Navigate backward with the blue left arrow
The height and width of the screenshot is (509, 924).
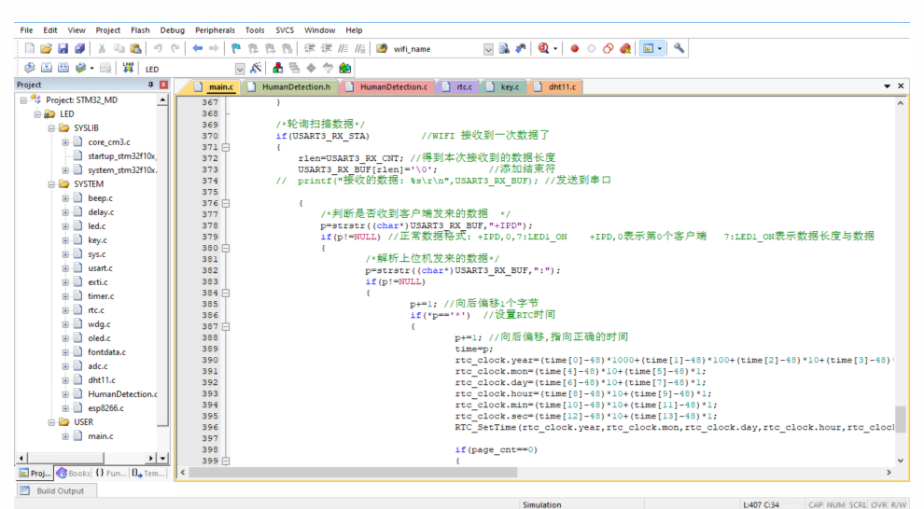pyautogui.click(x=197, y=49)
